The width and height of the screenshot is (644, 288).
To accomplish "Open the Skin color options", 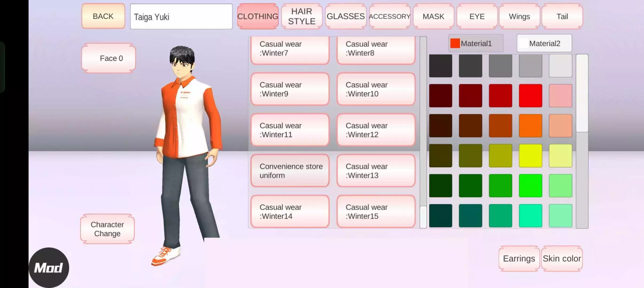I will pyautogui.click(x=562, y=258).
